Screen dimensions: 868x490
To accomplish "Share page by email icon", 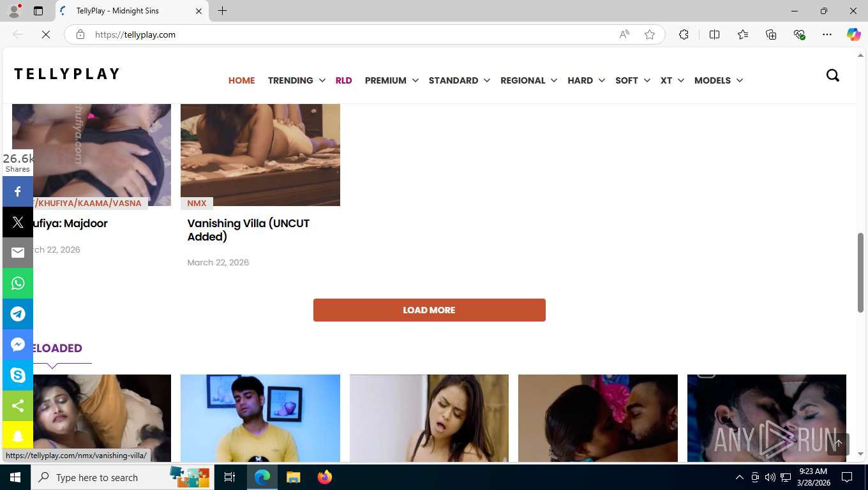I will click(18, 253).
